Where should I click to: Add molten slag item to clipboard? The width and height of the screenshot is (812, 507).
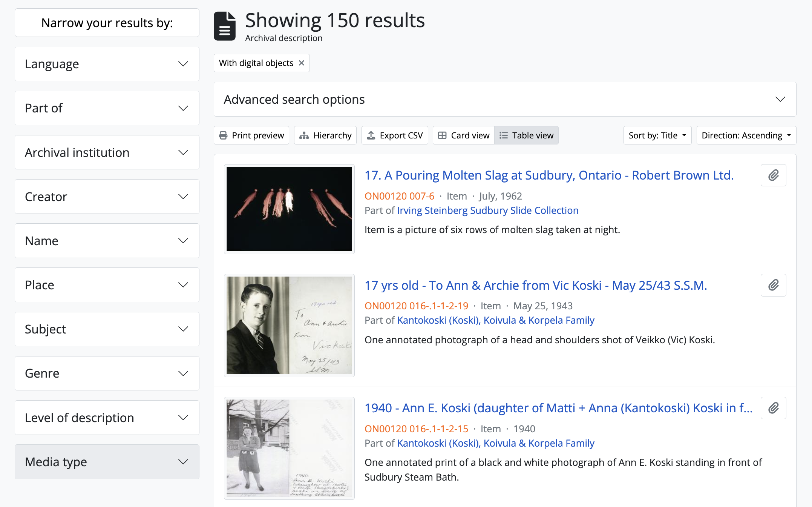(773, 175)
